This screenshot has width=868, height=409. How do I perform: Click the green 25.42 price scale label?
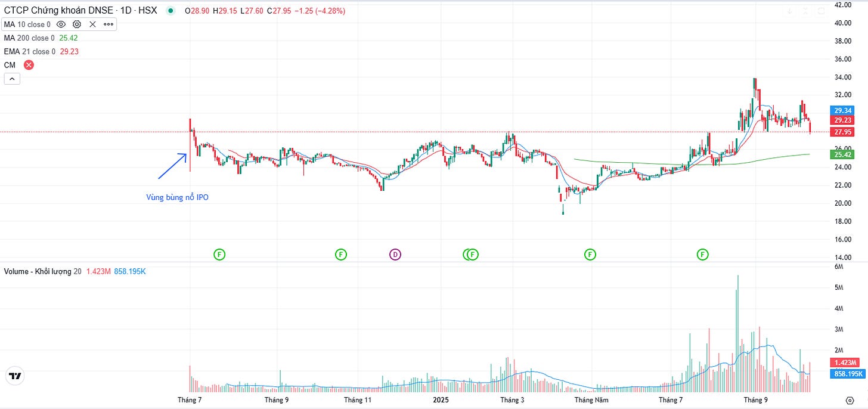coord(842,154)
